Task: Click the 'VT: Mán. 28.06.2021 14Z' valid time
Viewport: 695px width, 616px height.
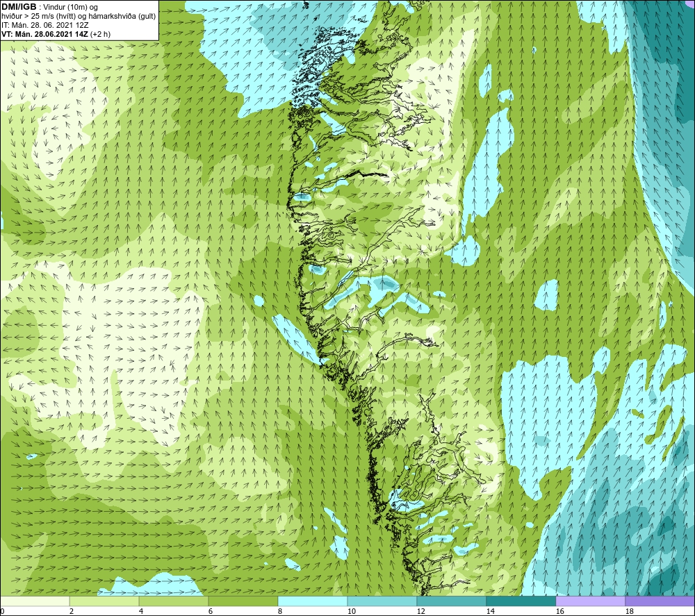Action: click(44, 34)
